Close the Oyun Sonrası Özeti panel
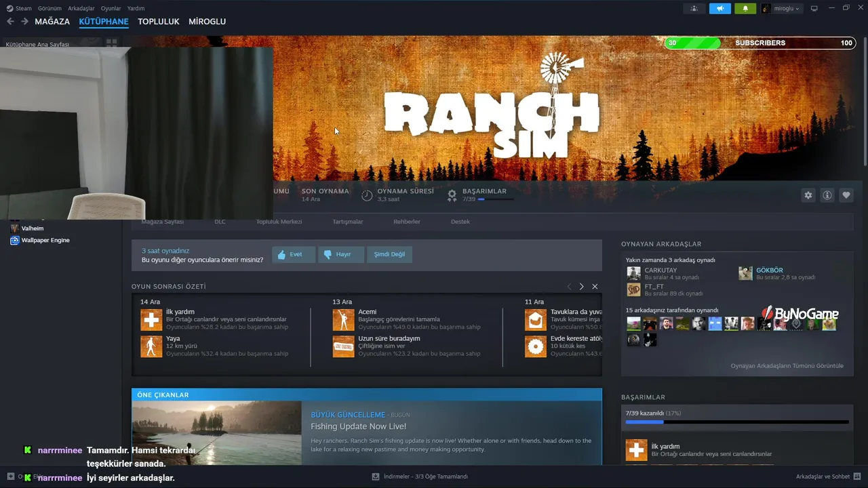This screenshot has width=868, height=488. coord(595,287)
